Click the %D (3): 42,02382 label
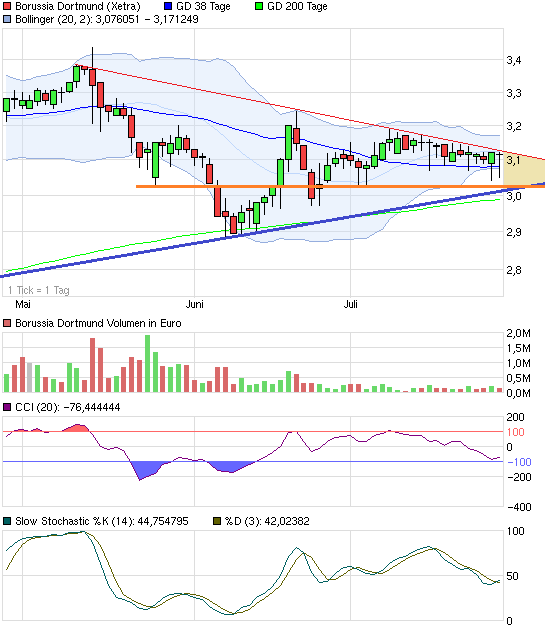This screenshot has width=545, height=629. (x=267, y=521)
